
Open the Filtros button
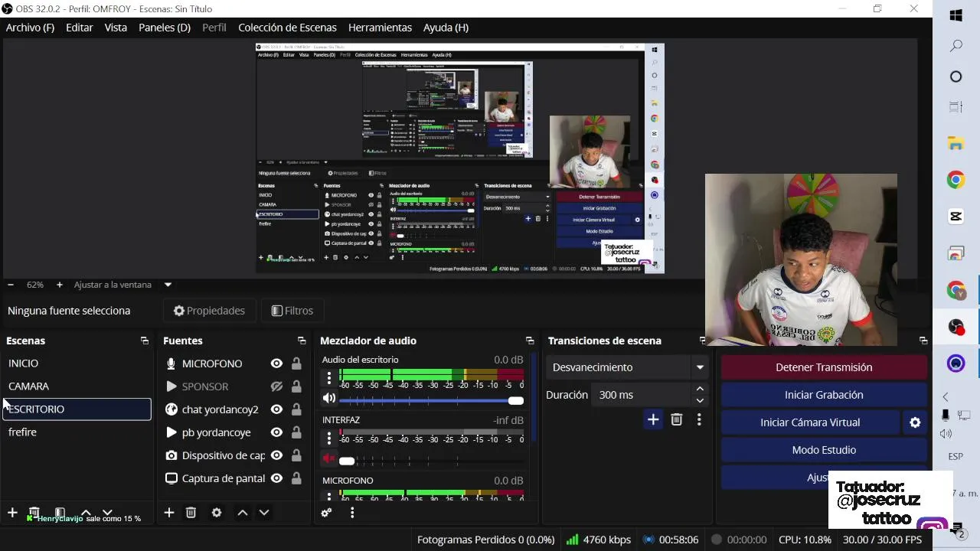[x=292, y=311]
